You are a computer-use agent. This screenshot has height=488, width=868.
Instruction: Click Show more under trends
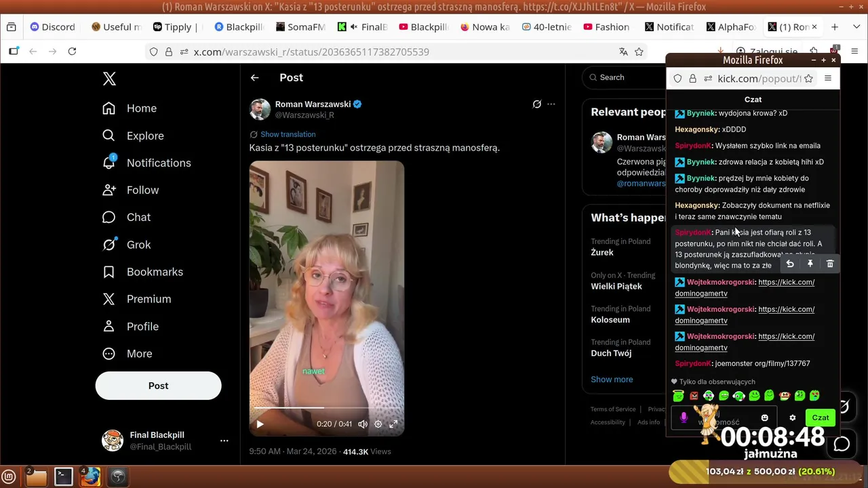coord(612,380)
